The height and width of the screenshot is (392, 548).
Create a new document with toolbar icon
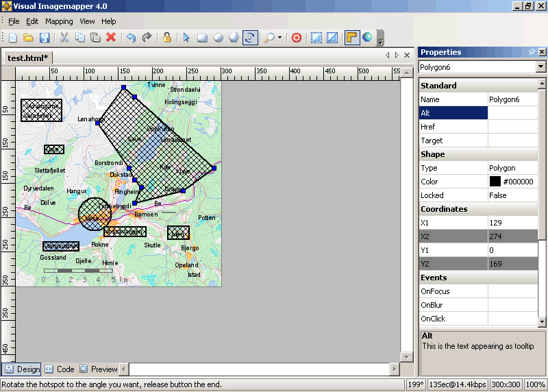click(x=13, y=38)
